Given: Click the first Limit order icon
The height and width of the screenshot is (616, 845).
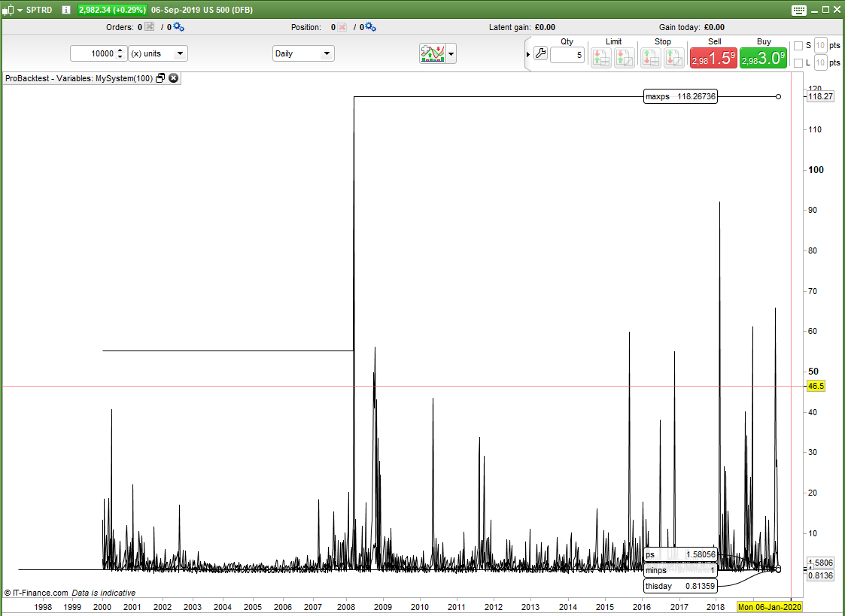Looking at the screenshot, I should [600, 58].
